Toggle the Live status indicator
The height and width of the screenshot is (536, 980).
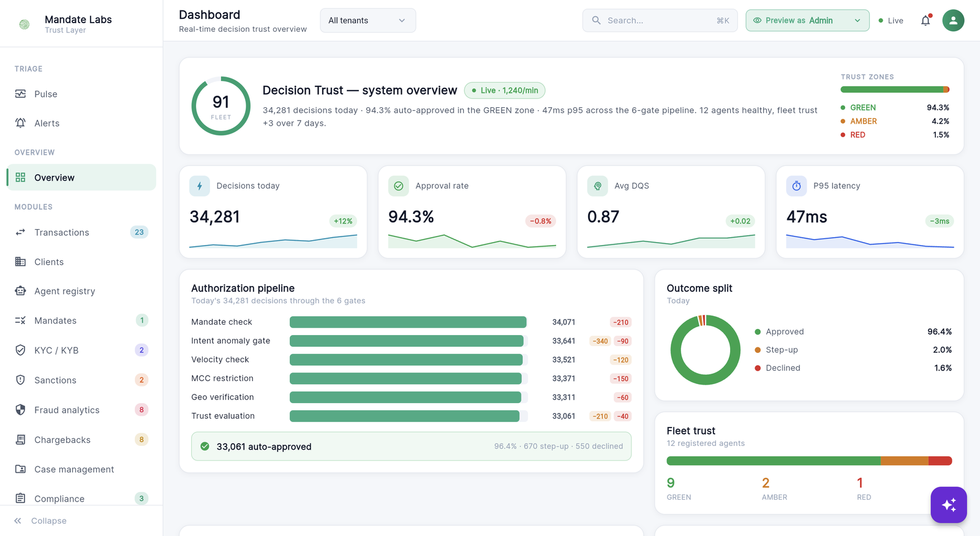pos(891,20)
